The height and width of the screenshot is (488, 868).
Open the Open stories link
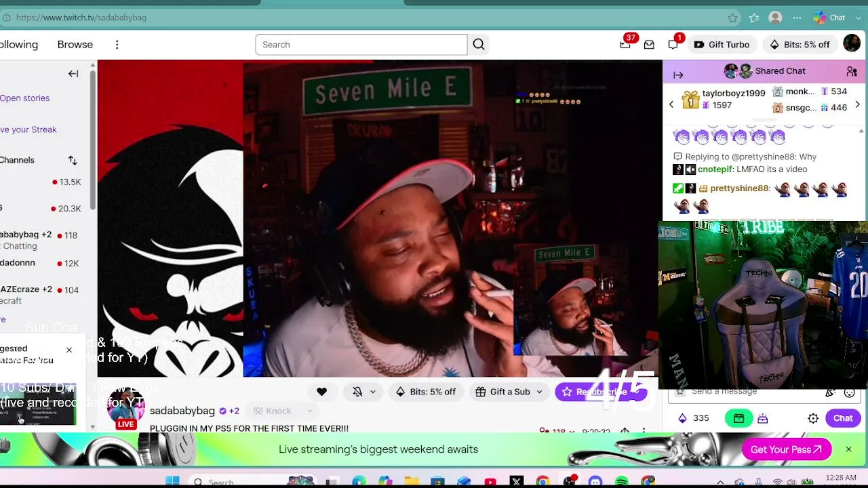[25, 98]
